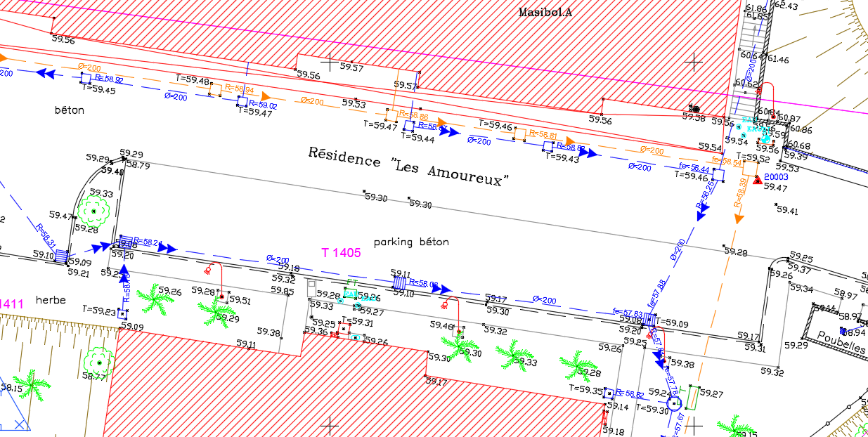Image resolution: width=868 pixels, height=437 pixels.
Task: Select the blue grate symbol labeled R=58.08
Action: [400, 283]
